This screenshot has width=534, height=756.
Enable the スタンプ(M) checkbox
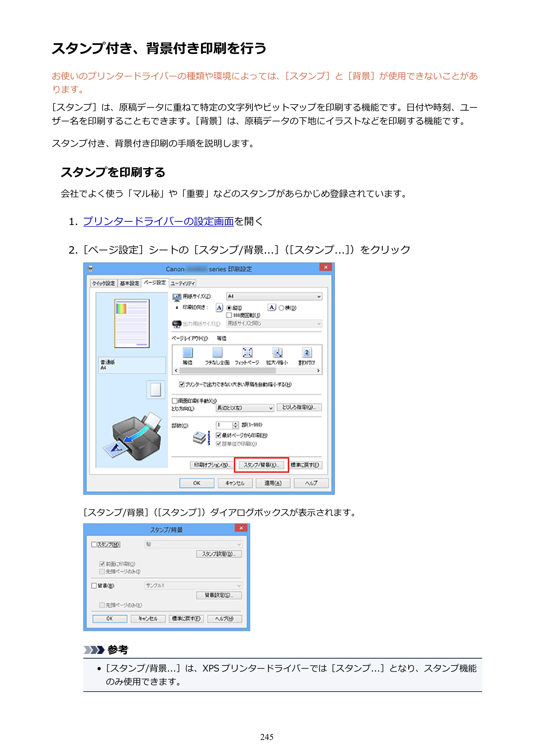click(94, 545)
